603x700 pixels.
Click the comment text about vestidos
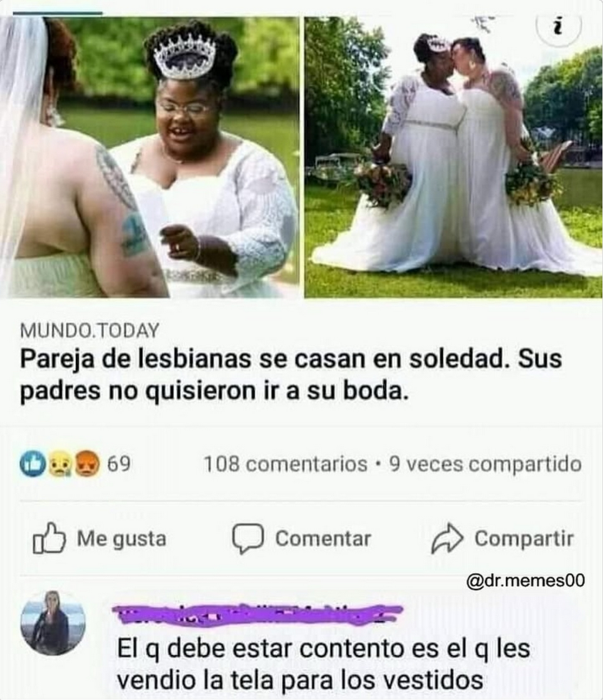pyautogui.click(x=323, y=664)
